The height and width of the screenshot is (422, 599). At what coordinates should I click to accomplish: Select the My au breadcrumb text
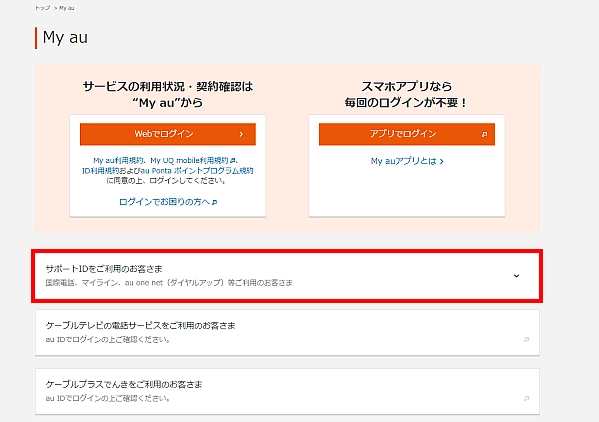point(67,8)
